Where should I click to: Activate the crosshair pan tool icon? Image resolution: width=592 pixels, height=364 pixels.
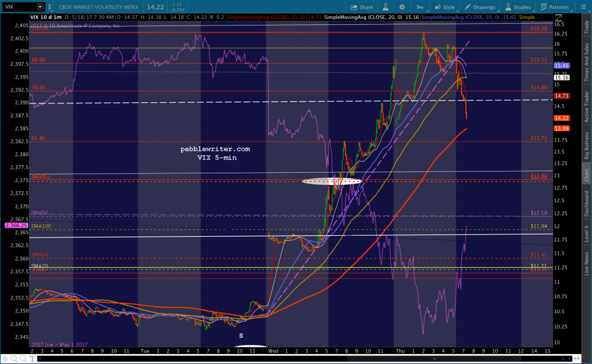click(5, 359)
